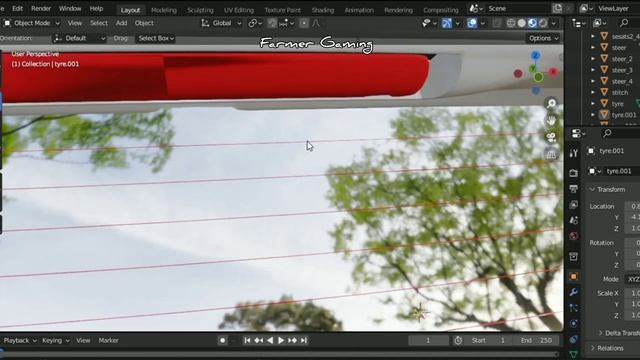This screenshot has height=360, width=640.
Task: Open the Particles properties tab icon
Action: click(573, 308)
